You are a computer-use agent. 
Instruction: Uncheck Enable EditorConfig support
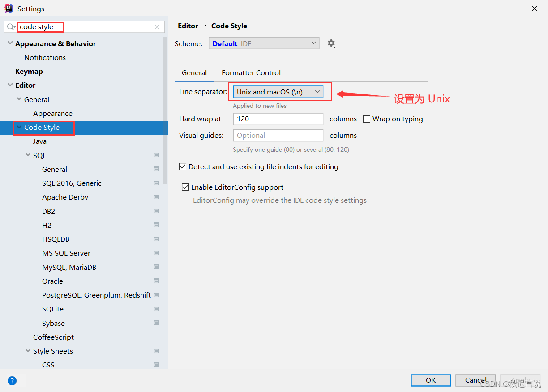(x=185, y=187)
